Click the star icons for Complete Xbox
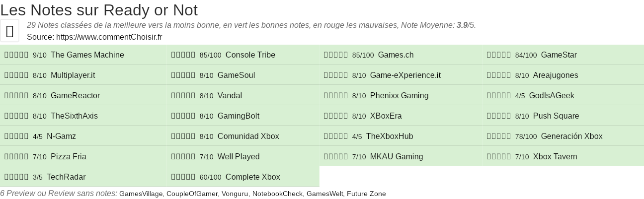Image resolution: width=644 pixels, height=199 pixels. point(183,177)
